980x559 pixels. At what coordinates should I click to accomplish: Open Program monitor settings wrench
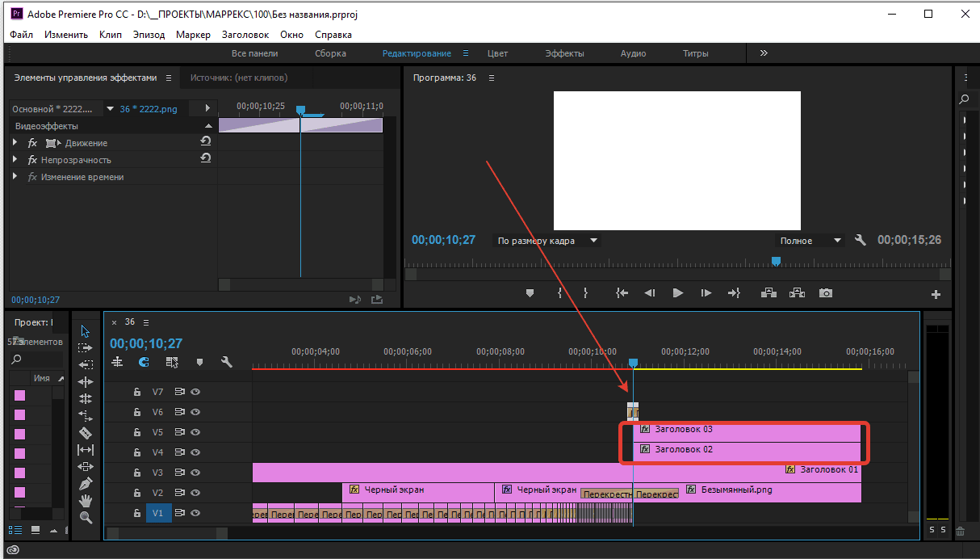[861, 240]
